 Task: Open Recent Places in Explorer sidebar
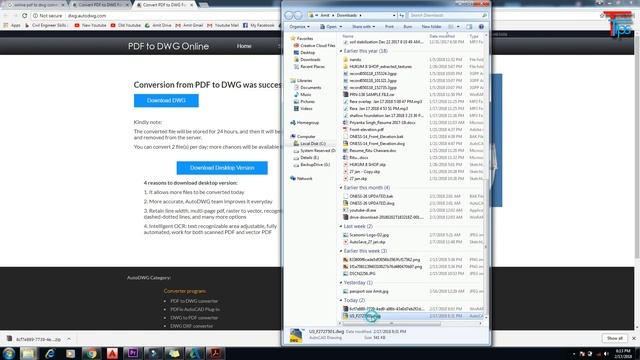[309, 67]
